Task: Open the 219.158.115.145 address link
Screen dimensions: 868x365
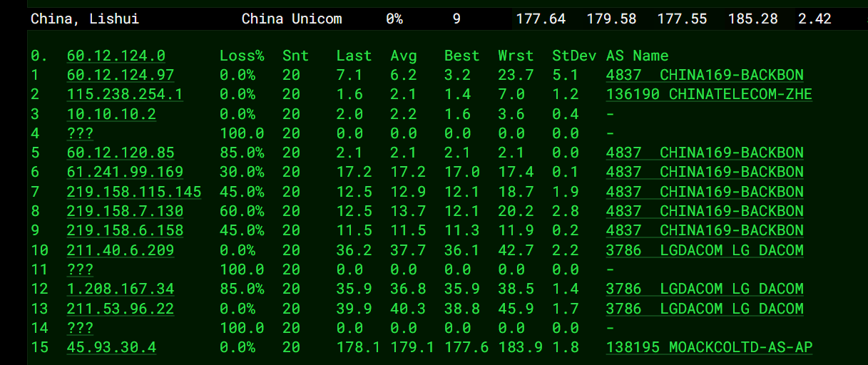Action: 134,192
